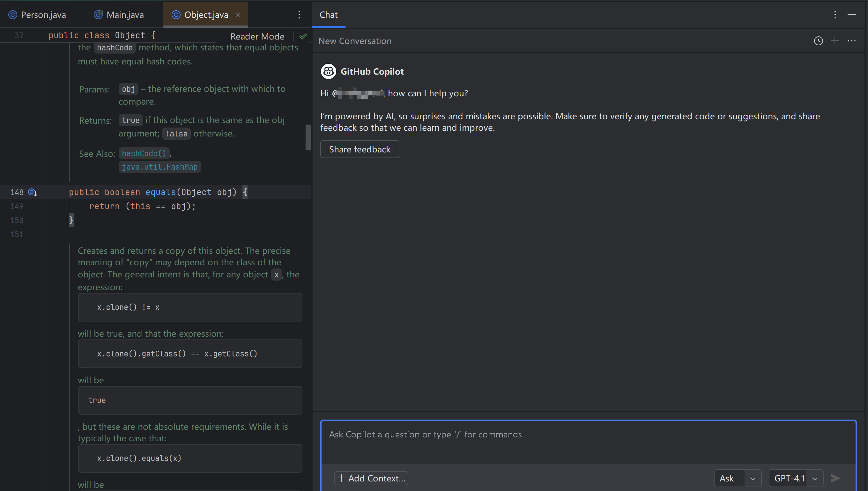Viewport: 868px width, 491px height.
Task: Close the Object.java tab
Action: pos(238,14)
